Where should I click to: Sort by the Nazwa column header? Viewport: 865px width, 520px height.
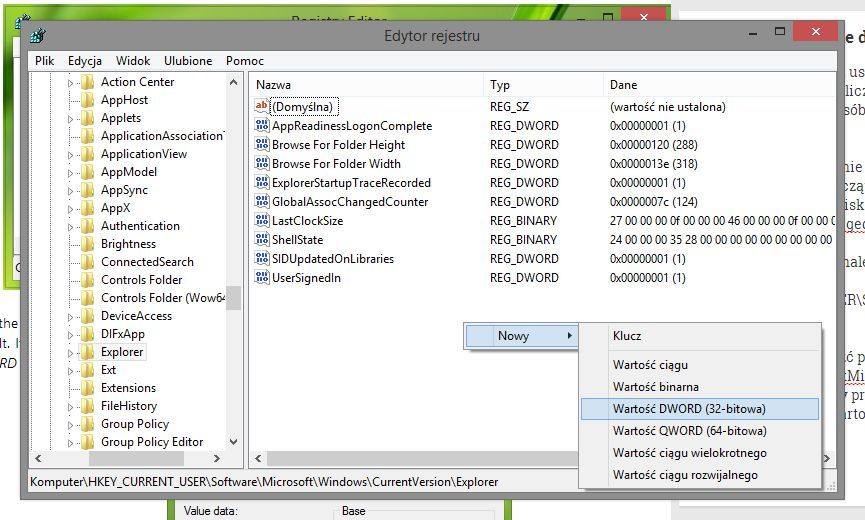click(x=367, y=85)
